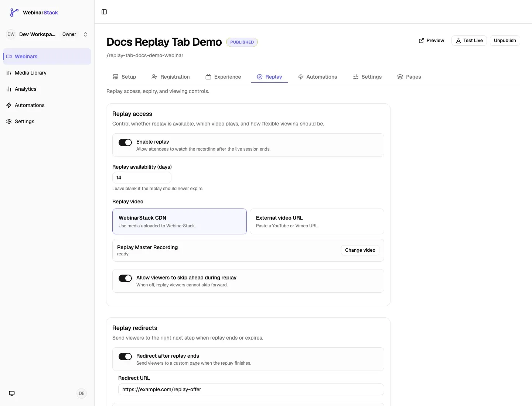Click the Change video button
Viewport: 532px width, 406px height.
click(360, 250)
